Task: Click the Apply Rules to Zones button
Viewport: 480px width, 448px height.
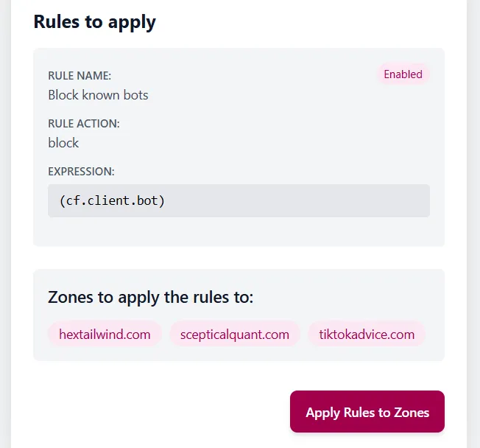Action: point(367,412)
